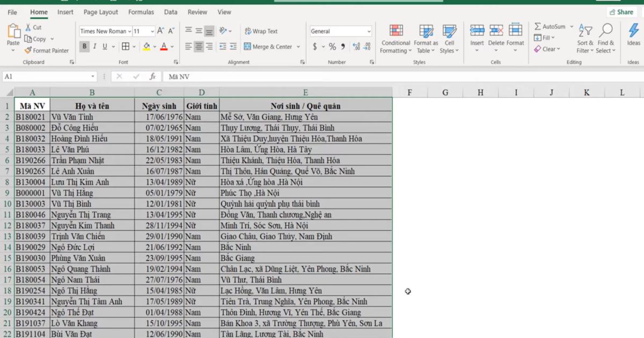
Task: Toggle Align Right horizontal alignment
Action: point(209,47)
